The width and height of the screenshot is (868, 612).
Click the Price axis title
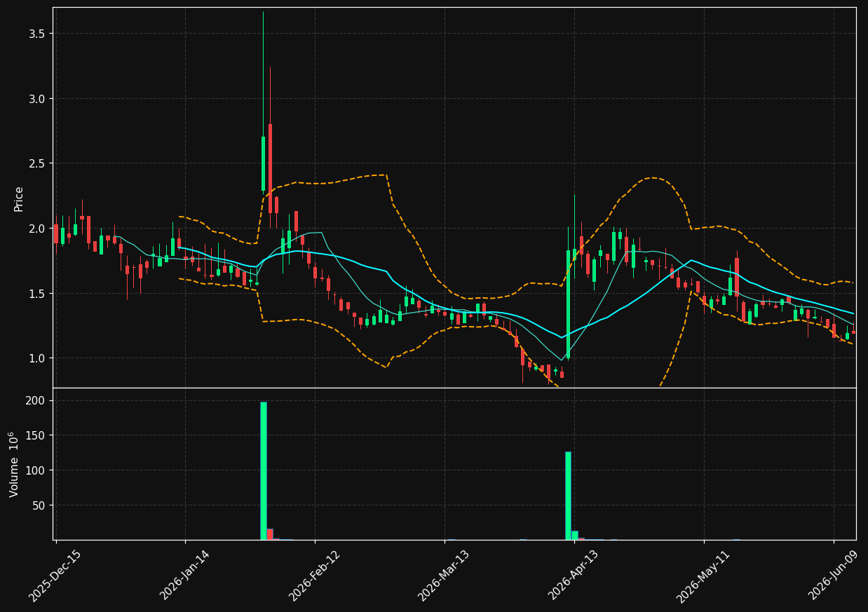(x=19, y=199)
